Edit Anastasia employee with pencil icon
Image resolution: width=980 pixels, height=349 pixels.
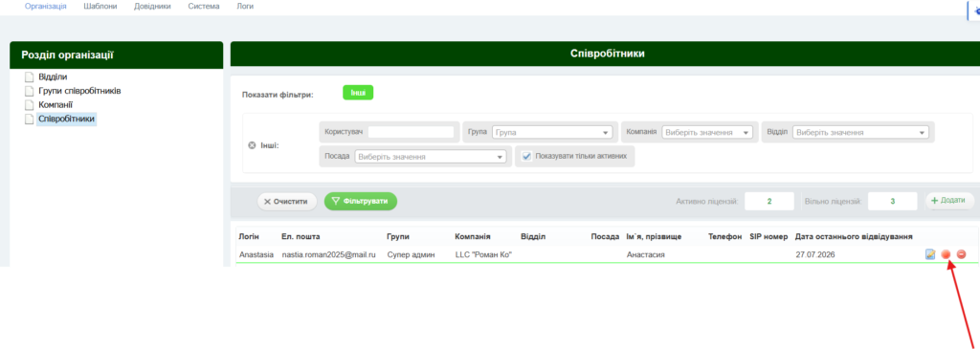[930, 254]
